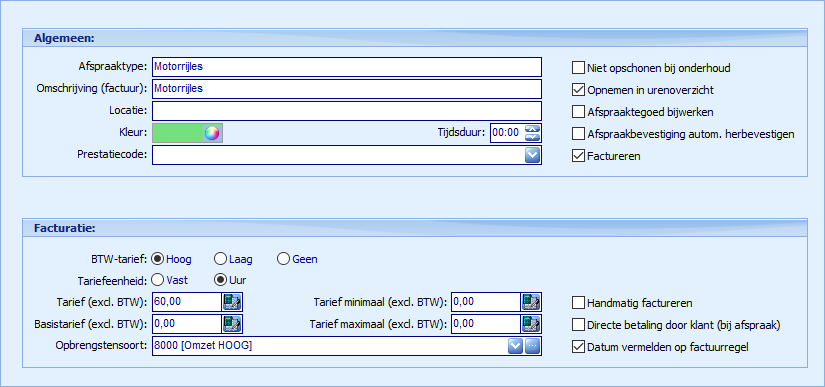The width and height of the screenshot is (825, 387).
Task: Set Tariefeenheid to Vast
Action: (157, 280)
